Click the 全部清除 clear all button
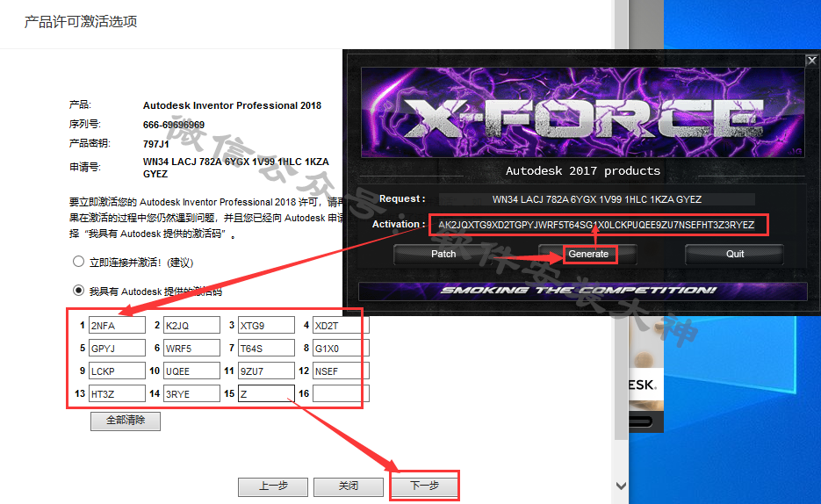821x504 pixels. [x=126, y=421]
